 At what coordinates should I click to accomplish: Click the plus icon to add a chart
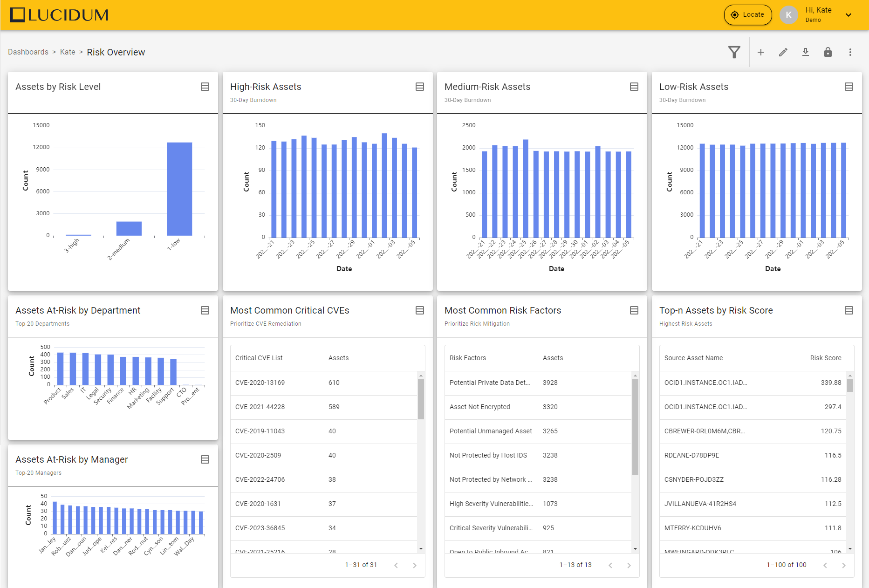[x=760, y=52]
